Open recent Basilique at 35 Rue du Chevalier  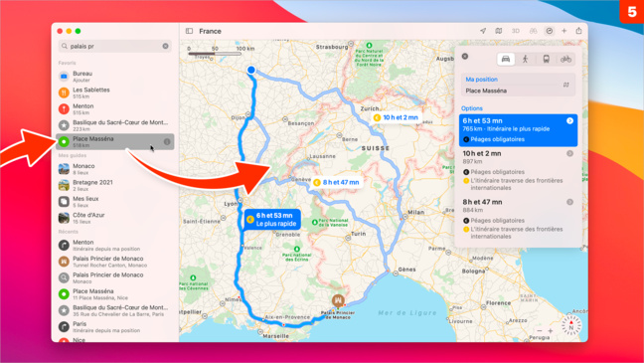coord(115,310)
